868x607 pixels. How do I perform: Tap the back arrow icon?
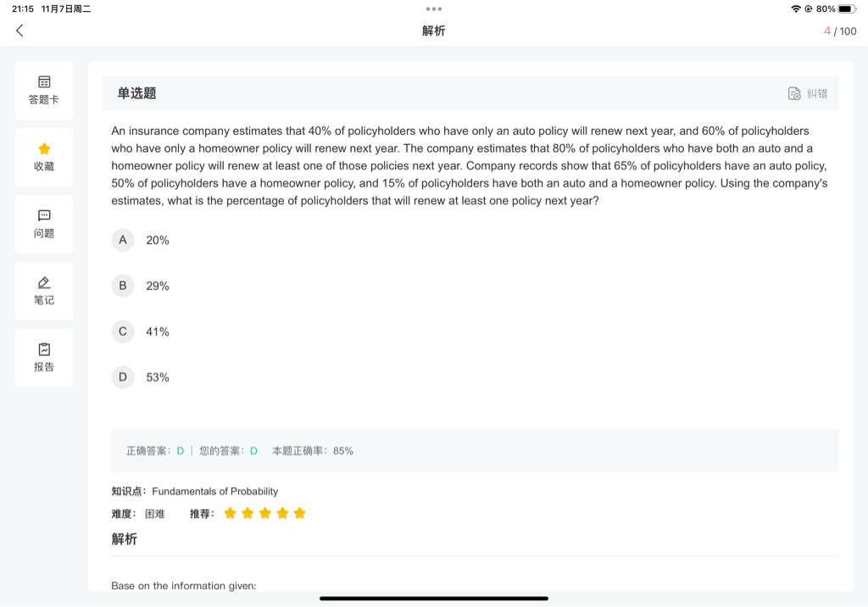point(19,31)
